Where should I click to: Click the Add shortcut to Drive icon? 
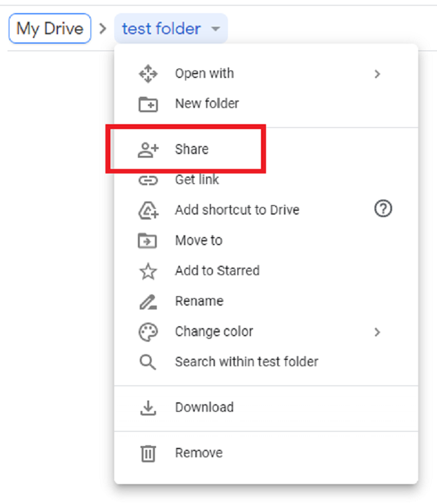pos(148,210)
